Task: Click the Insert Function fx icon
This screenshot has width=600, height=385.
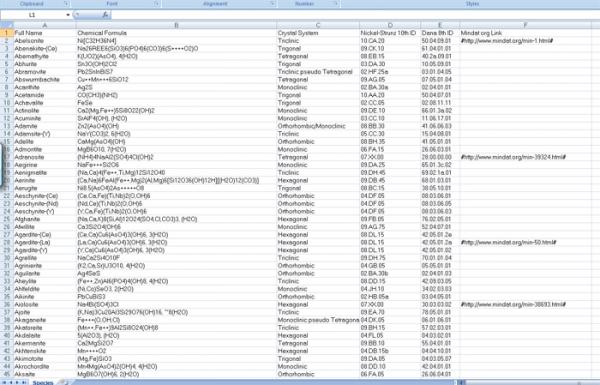Action: (105, 15)
